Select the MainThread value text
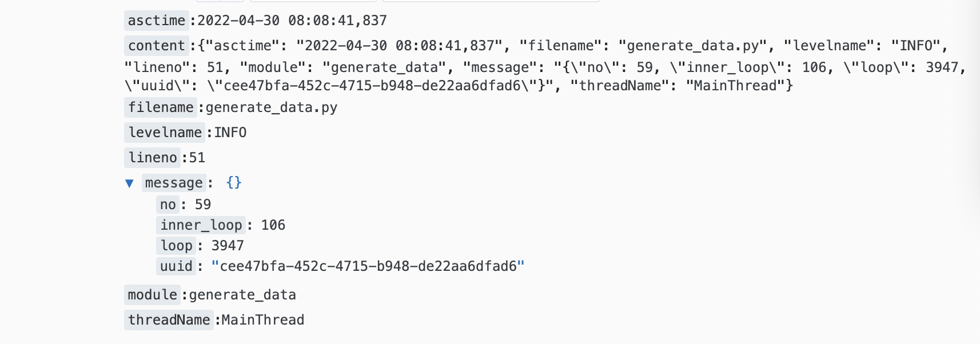This screenshot has width=980, height=344. [x=263, y=320]
